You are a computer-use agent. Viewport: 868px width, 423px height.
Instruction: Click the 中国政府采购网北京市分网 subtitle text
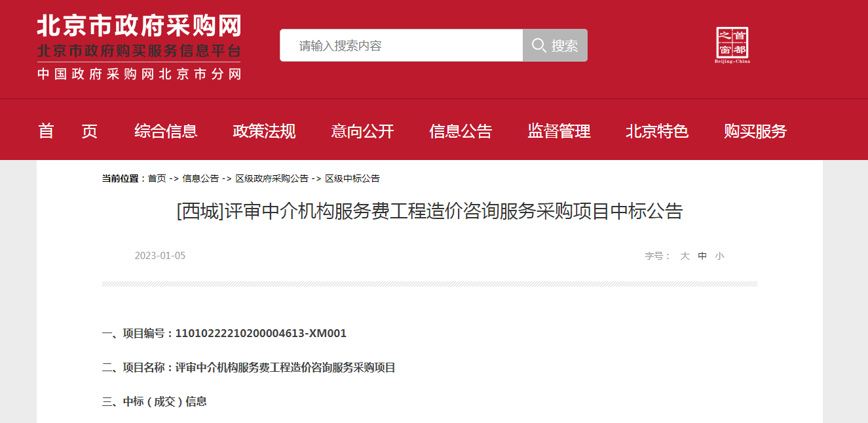click(x=139, y=73)
